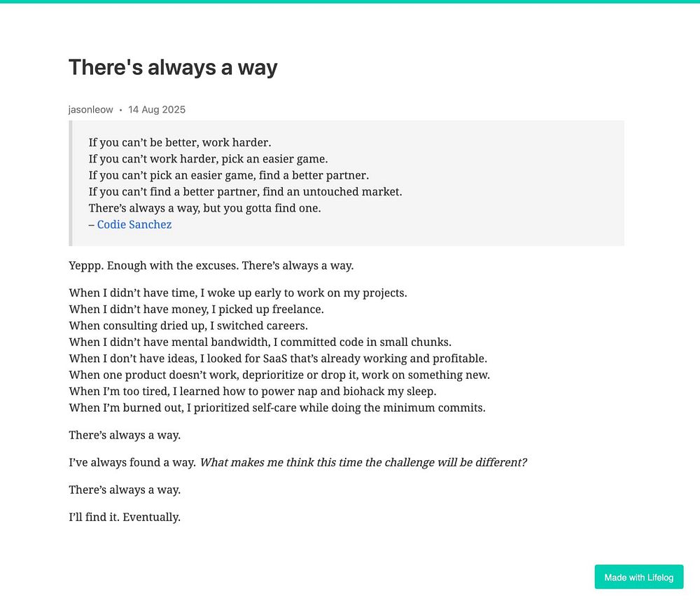
Task: Click the There's always a way heading
Action: pyautogui.click(x=173, y=67)
